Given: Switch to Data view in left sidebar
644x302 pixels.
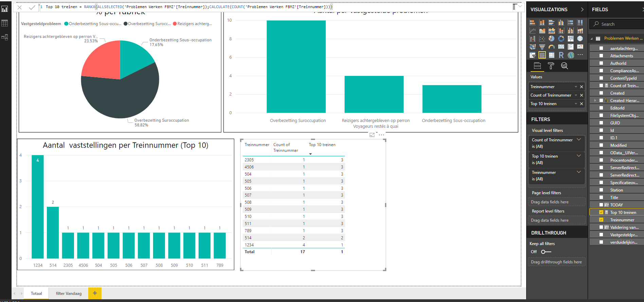Looking at the screenshot, I should tap(5, 23).
